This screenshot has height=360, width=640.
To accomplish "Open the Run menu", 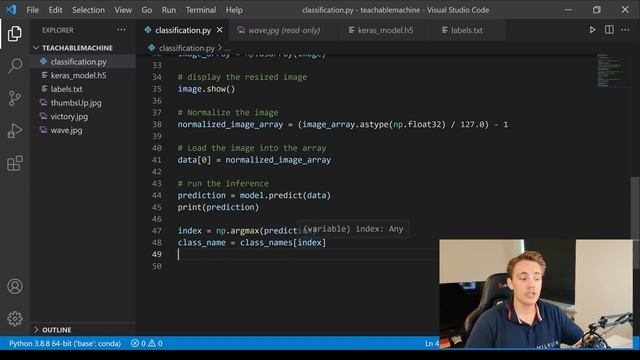I will tap(169, 10).
